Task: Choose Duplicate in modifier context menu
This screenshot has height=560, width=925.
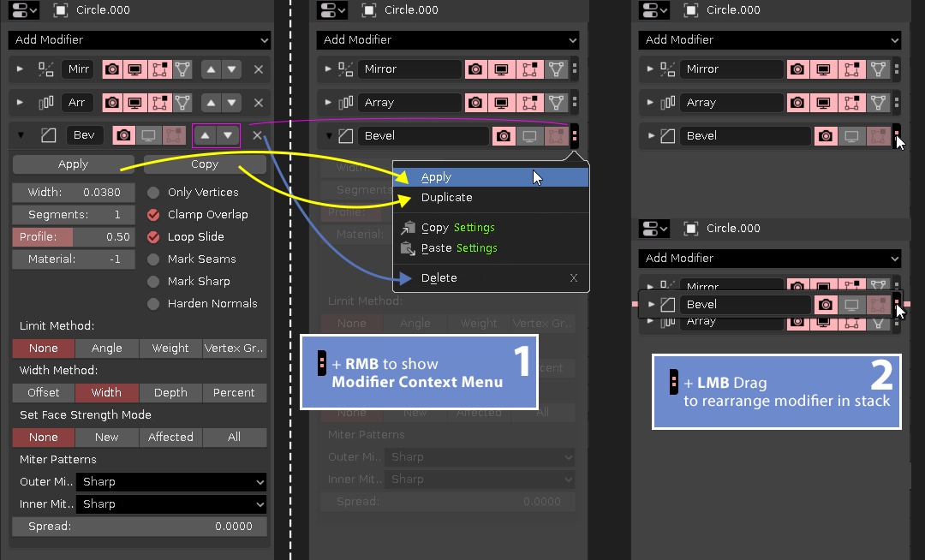Action: tap(491, 198)
